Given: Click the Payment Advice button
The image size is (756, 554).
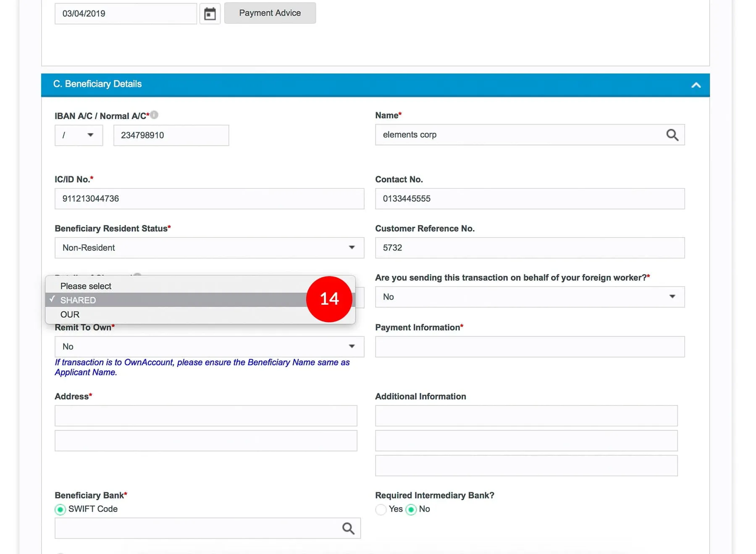Looking at the screenshot, I should tap(270, 13).
